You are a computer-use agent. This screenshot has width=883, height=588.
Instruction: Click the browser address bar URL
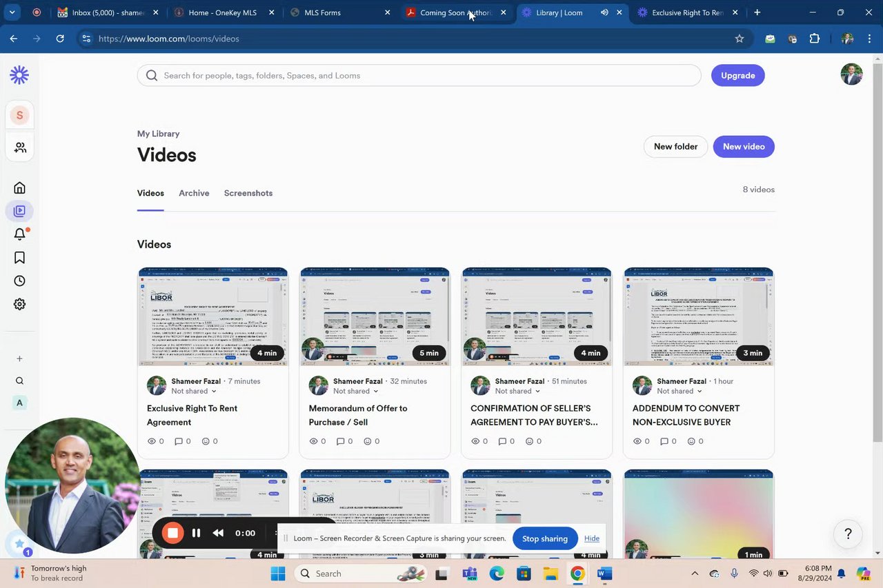[x=169, y=39]
